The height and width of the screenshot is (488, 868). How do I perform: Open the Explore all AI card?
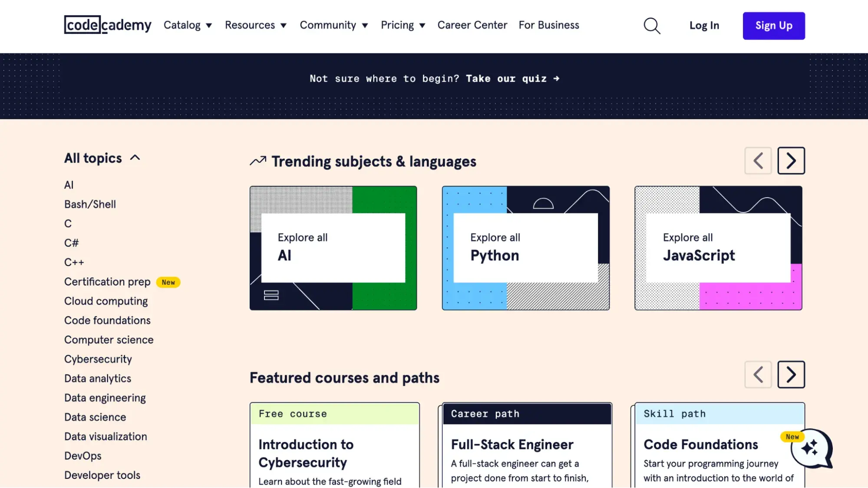click(333, 248)
